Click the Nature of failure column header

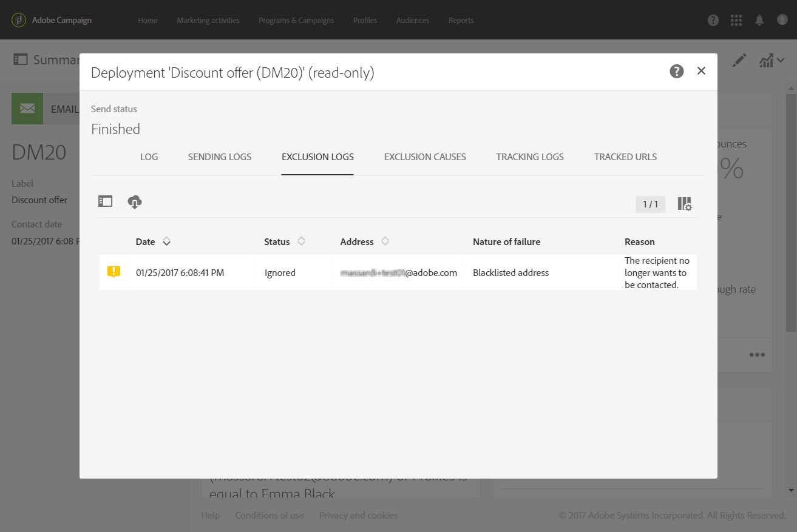click(507, 241)
